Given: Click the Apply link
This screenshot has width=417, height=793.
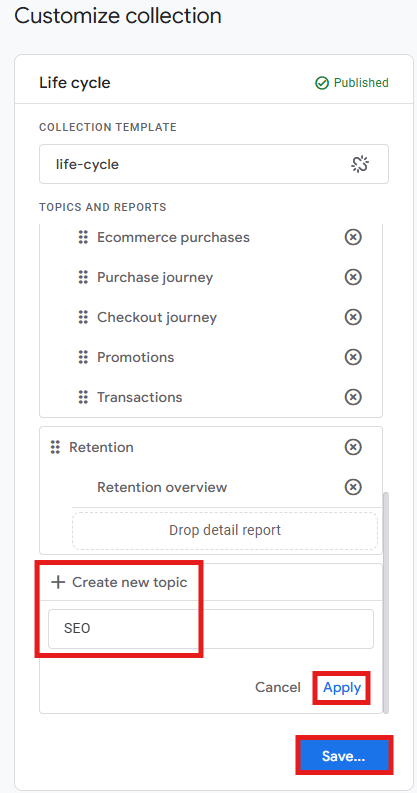Looking at the screenshot, I should click(x=342, y=687).
